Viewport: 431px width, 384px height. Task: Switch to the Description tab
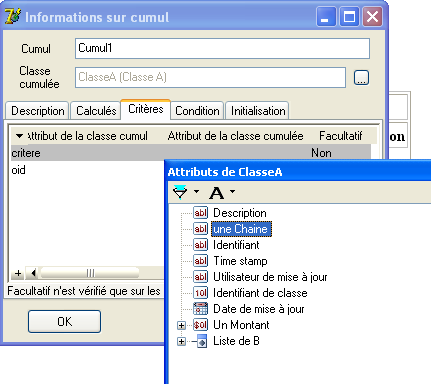[x=37, y=111]
